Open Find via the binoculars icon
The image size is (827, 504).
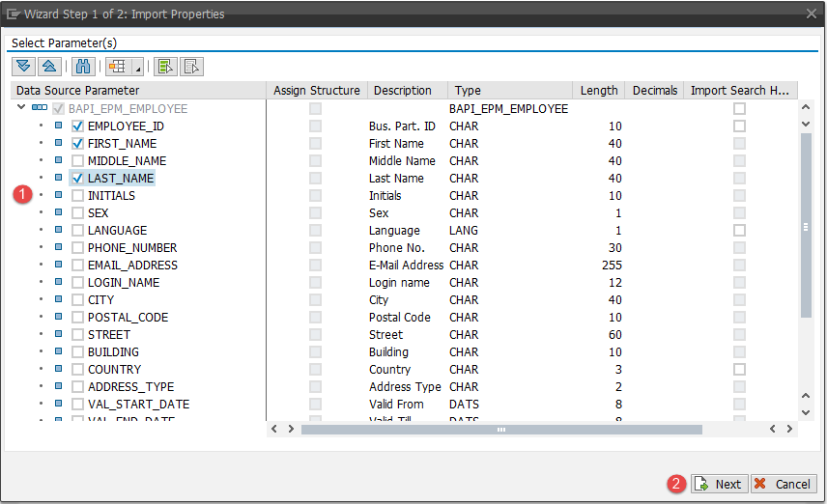[82, 67]
